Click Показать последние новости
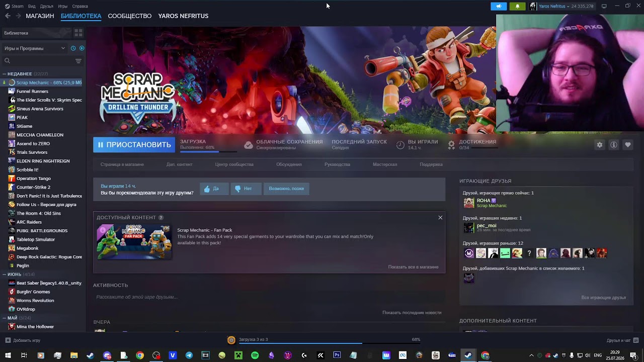 tap(412, 313)
